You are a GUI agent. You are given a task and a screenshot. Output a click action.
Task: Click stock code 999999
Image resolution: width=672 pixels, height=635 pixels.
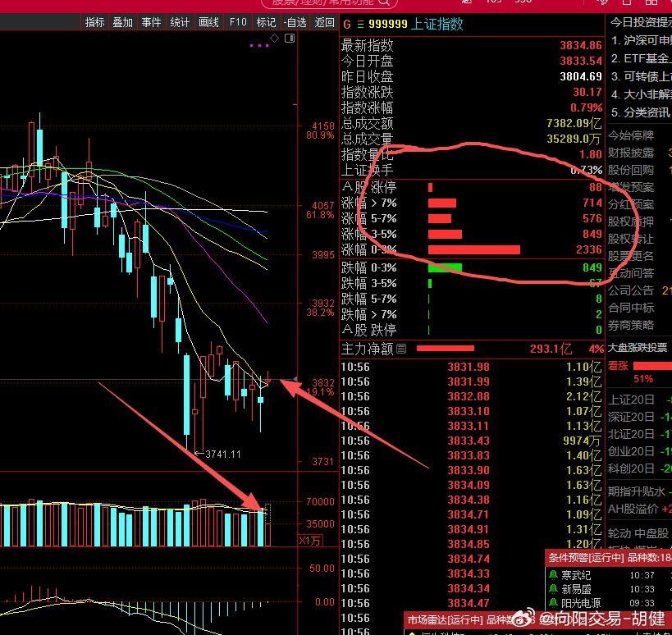(x=387, y=24)
